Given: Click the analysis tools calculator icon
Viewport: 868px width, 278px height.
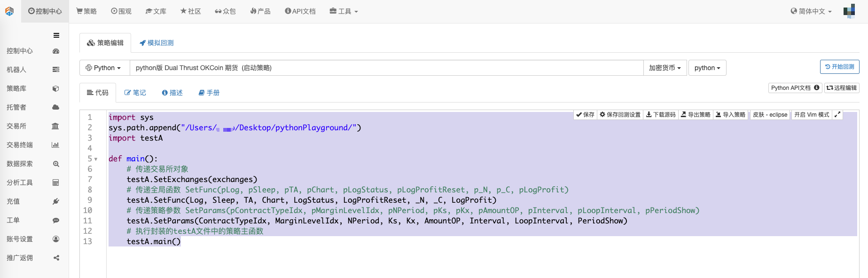Looking at the screenshot, I should click(x=56, y=183).
